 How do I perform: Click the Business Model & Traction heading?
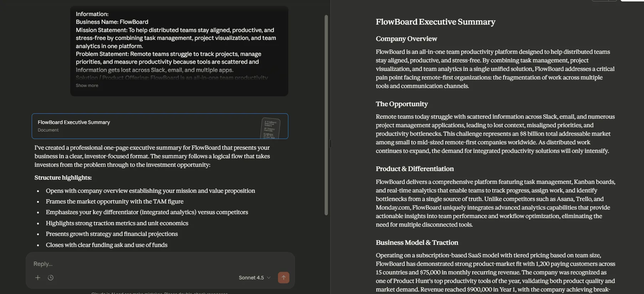point(417,242)
